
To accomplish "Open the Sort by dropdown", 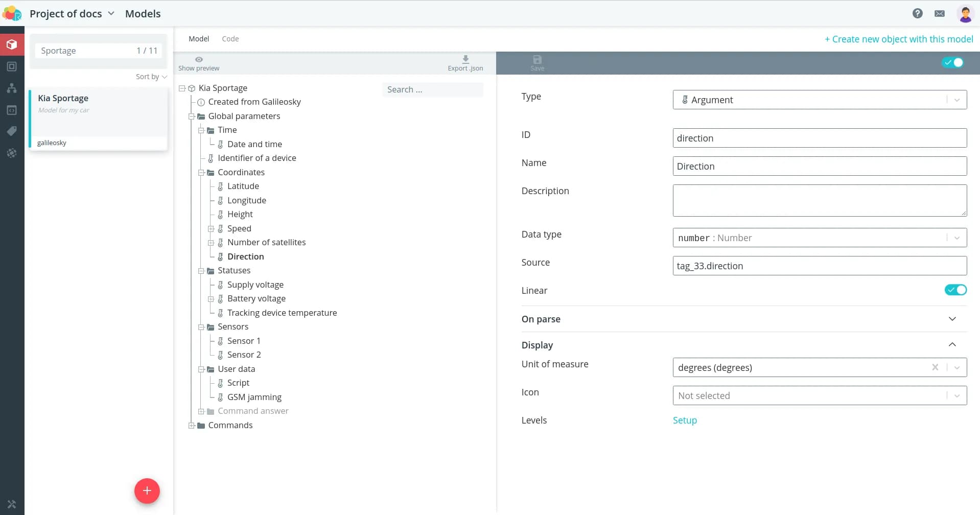I will point(151,77).
